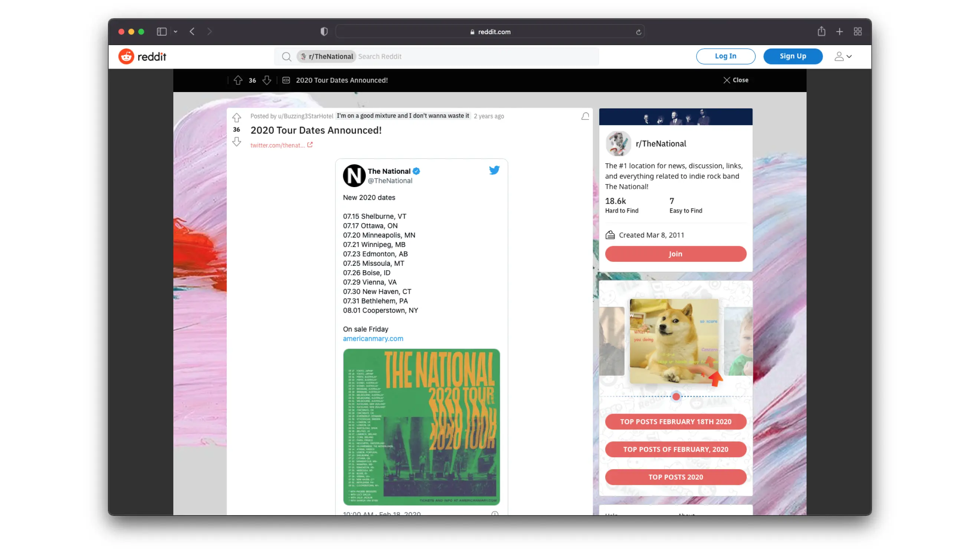Open the @TheNational Twitter handle
The height and width of the screenshot is (552, 980).
point(390,181)
